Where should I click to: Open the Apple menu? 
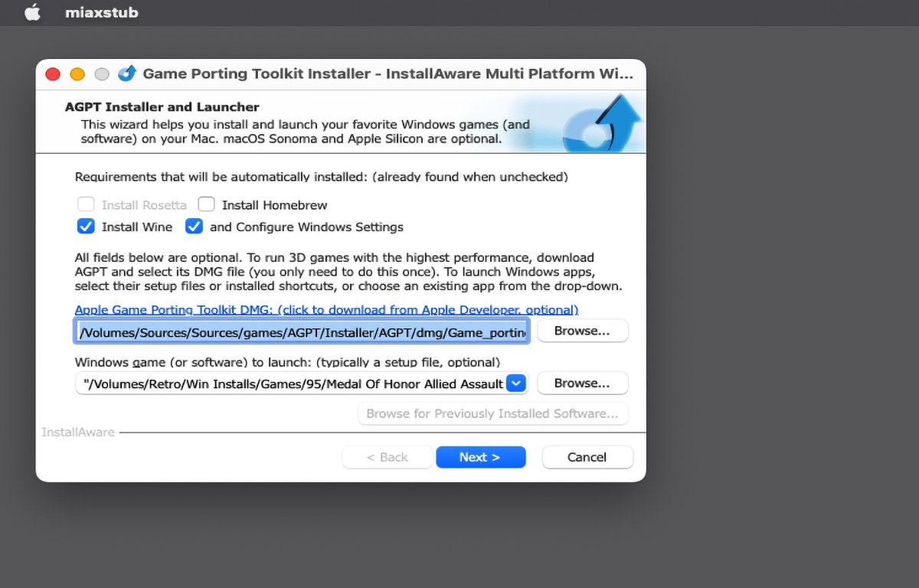pos(31,13)
